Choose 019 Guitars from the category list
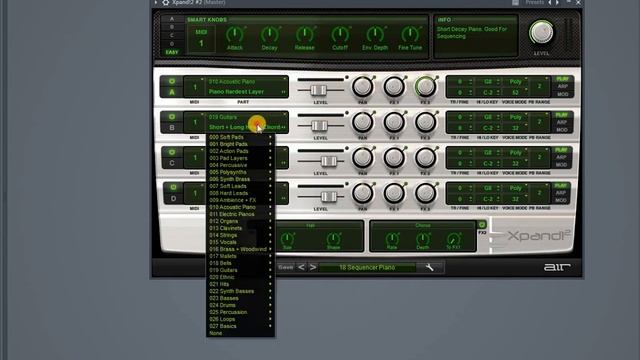The width and height of the screenshot is (640, 360). tap(240, 270)
